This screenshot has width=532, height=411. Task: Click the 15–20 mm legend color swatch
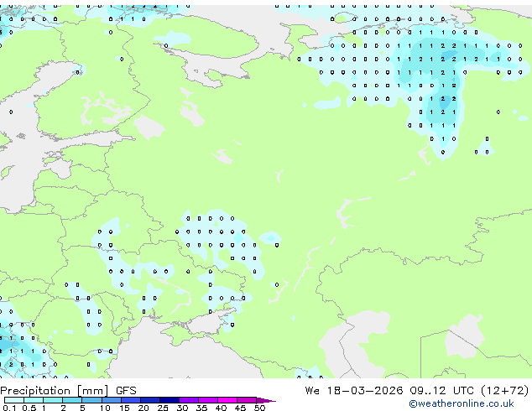pos(130,400)
